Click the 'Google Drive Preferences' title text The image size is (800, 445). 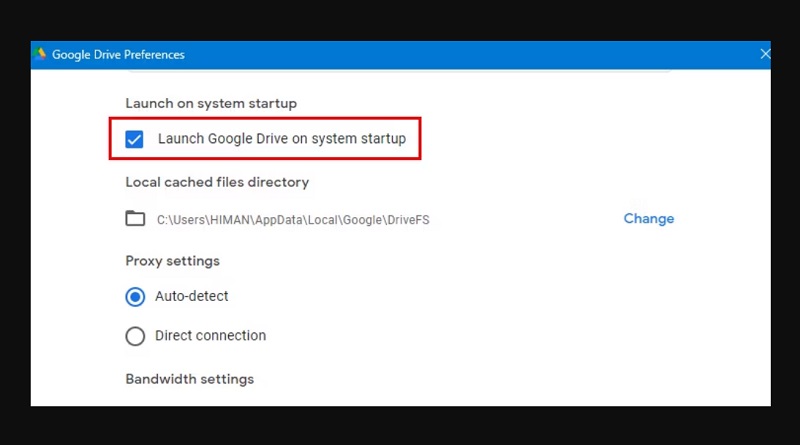coord(118,54)
